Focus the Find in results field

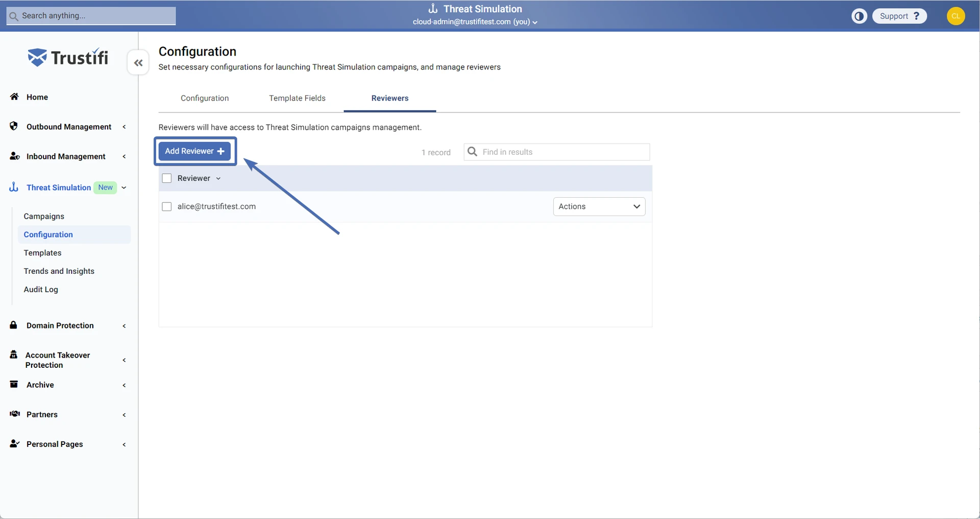tap(562, 152)
